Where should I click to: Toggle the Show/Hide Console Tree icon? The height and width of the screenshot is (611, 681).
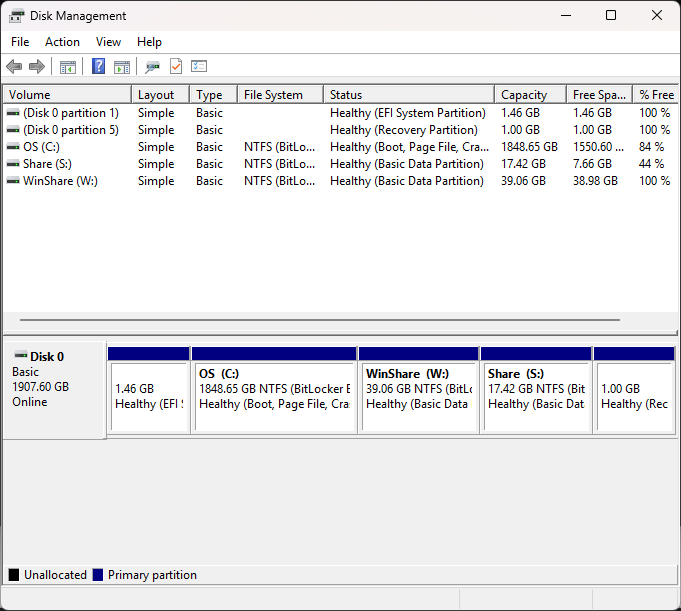[68, 67]
